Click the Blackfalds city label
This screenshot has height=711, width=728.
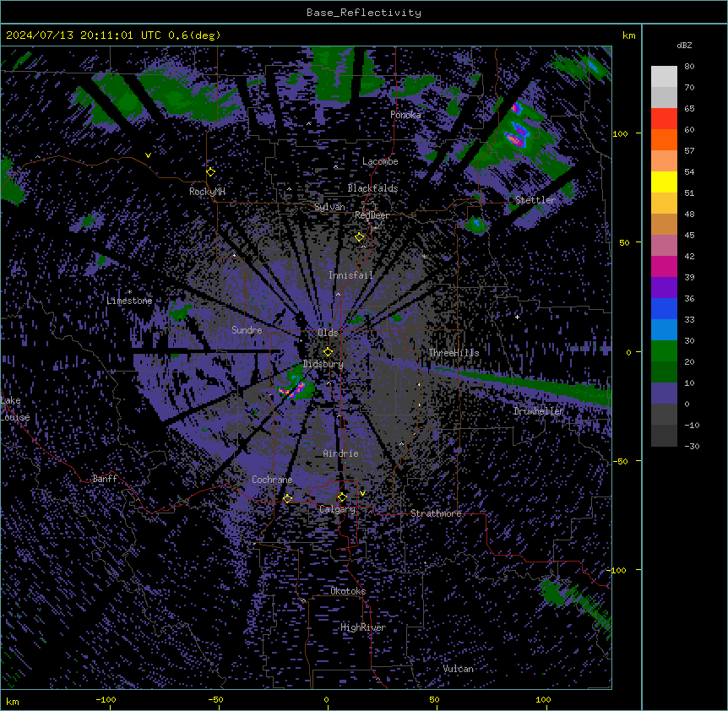click(x=372, y=188)
